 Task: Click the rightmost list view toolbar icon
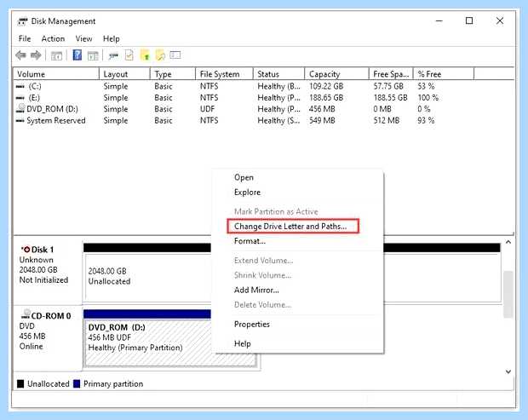point(175,55)
